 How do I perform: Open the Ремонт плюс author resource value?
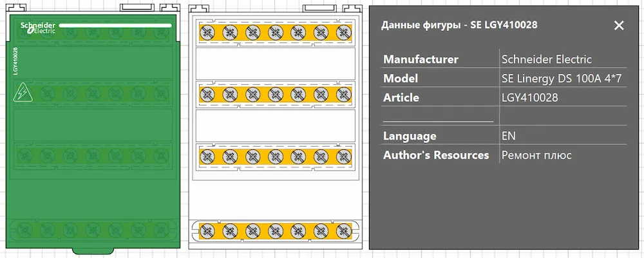pyautogui.click(x=536, y=155)
